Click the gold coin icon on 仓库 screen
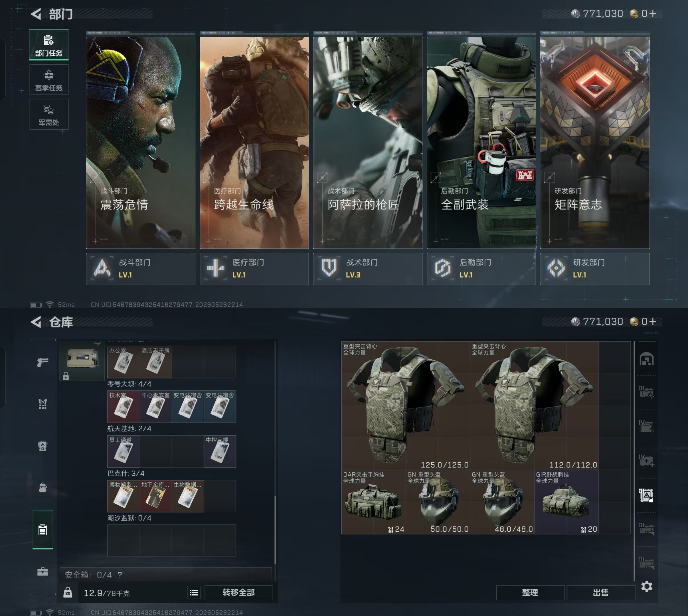This screenshot has width=688, height=616. point(634,321)
